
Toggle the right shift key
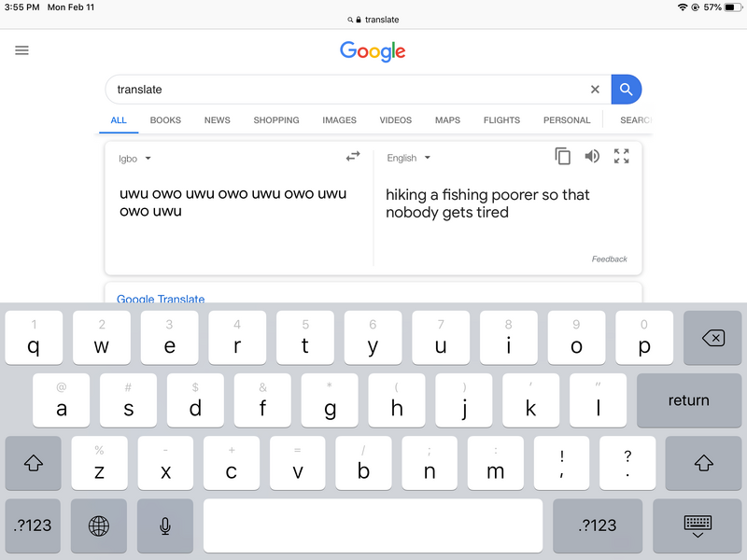pos(703,463)
